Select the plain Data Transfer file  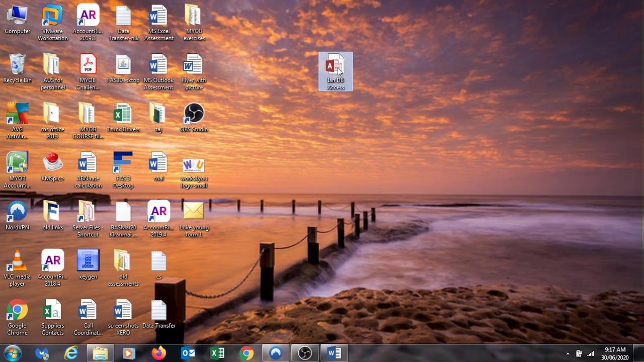coord(158,314)
